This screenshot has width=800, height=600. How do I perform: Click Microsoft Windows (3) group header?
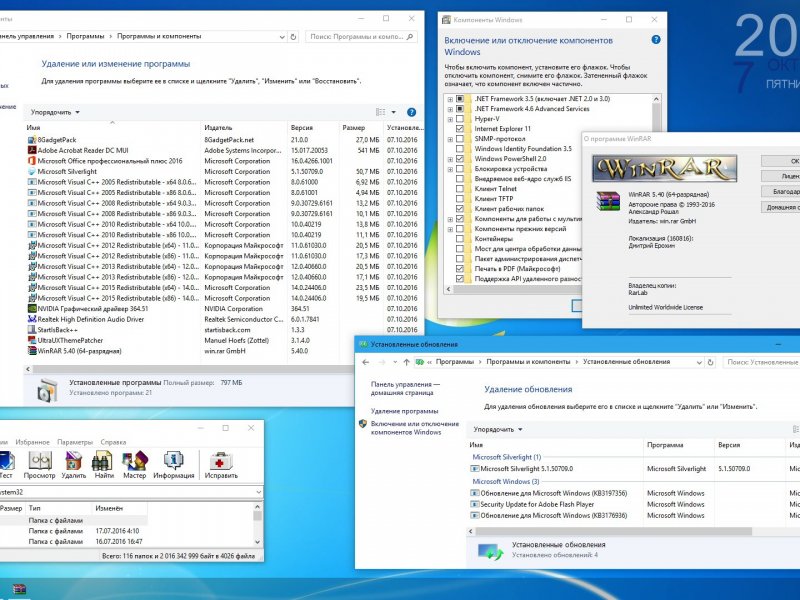[x=506, y=482]
